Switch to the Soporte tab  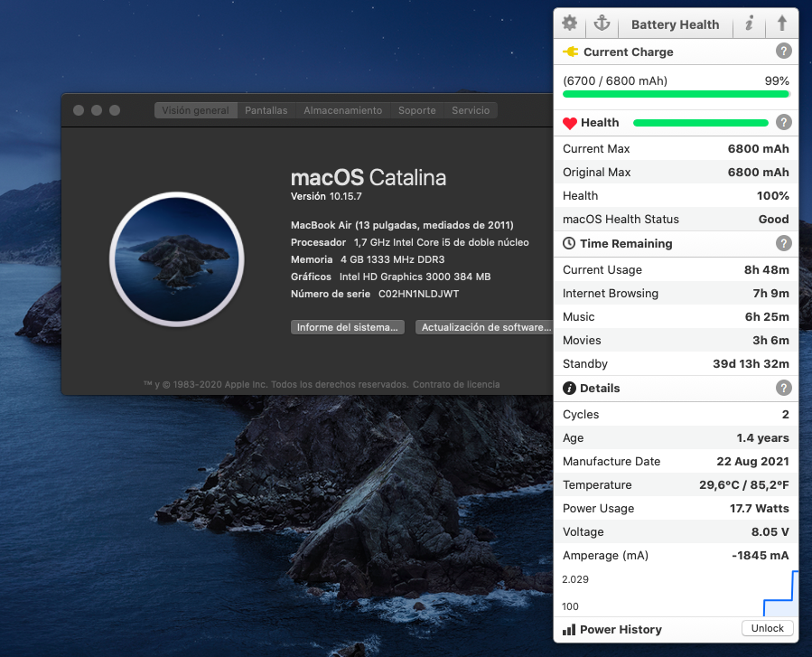click(417, 110)
